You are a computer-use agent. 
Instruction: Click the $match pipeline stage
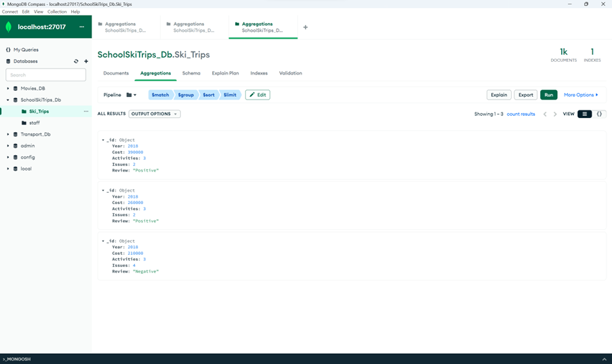coord(161,95)
